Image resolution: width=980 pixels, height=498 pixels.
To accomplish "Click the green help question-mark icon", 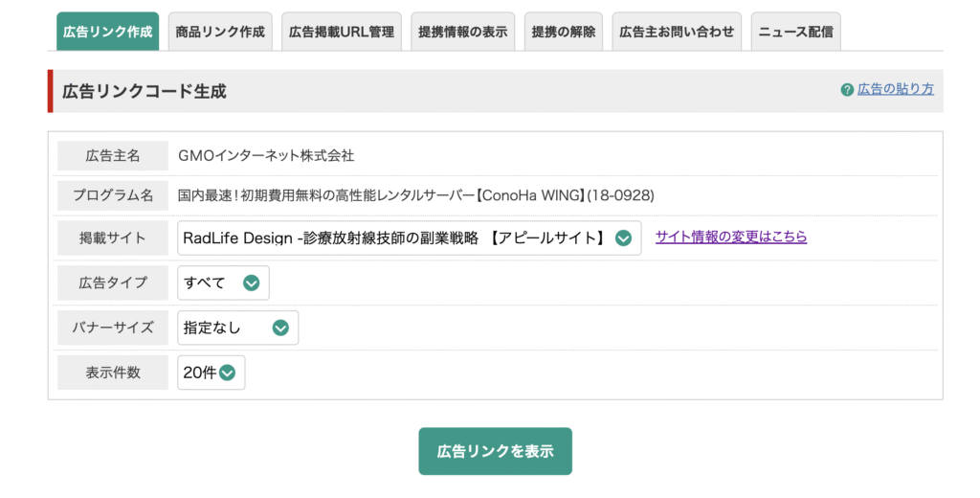I will pos(847,90).
